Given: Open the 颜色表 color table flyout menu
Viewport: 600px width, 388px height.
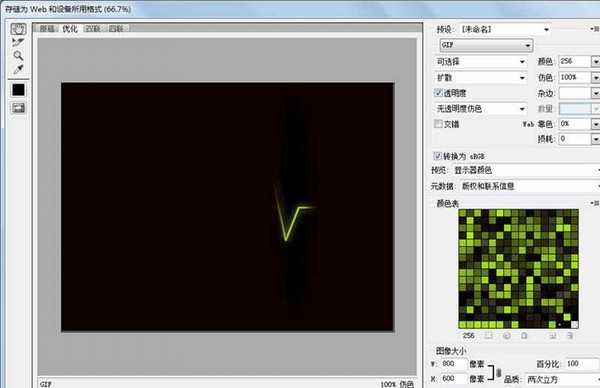Looking at the screenshot, I should point(594,203).
